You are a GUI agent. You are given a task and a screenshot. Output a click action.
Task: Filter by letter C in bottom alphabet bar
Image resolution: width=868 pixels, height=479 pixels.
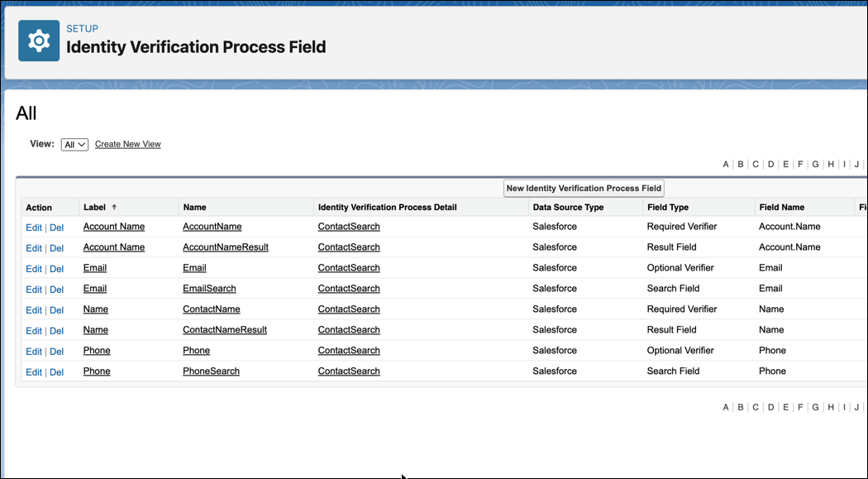(x=756, y=408)
